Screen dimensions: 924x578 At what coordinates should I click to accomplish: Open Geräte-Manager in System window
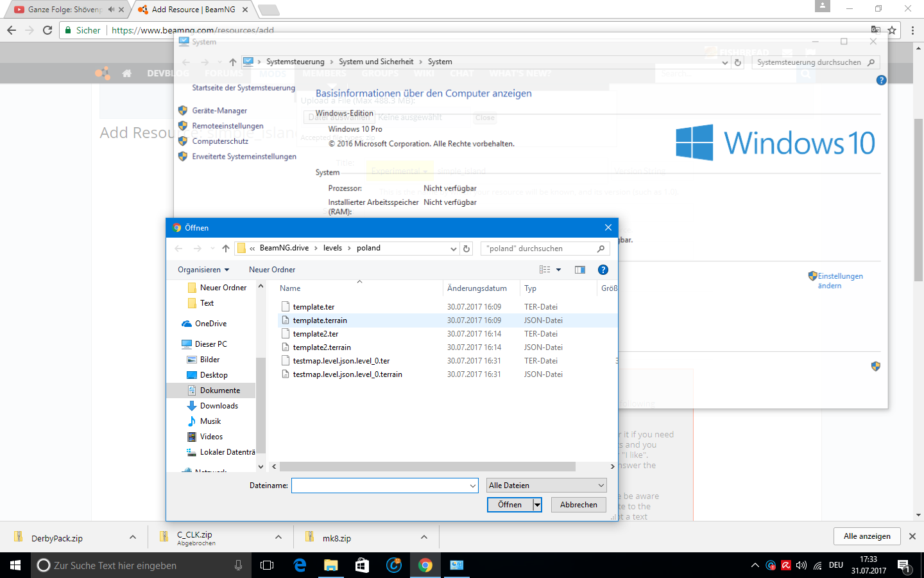(x=219, y=110)
